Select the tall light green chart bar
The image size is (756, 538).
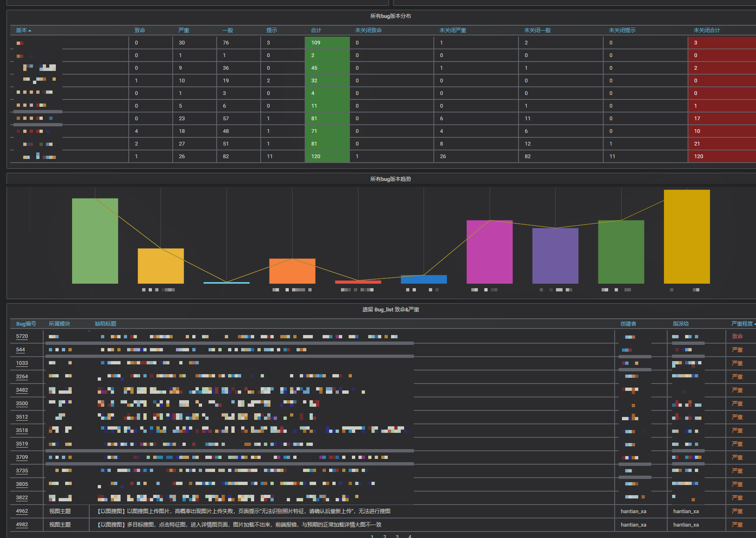coord(95,241)
